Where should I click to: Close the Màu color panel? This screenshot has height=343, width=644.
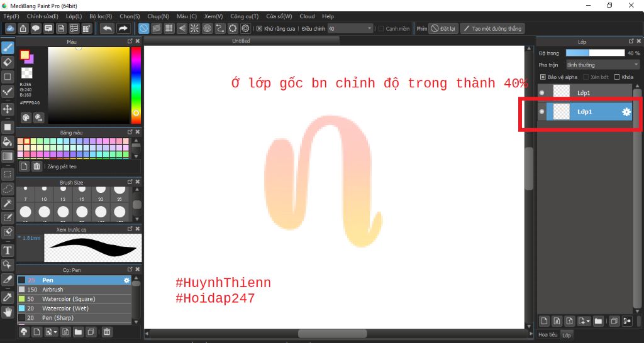pos(138,41)
